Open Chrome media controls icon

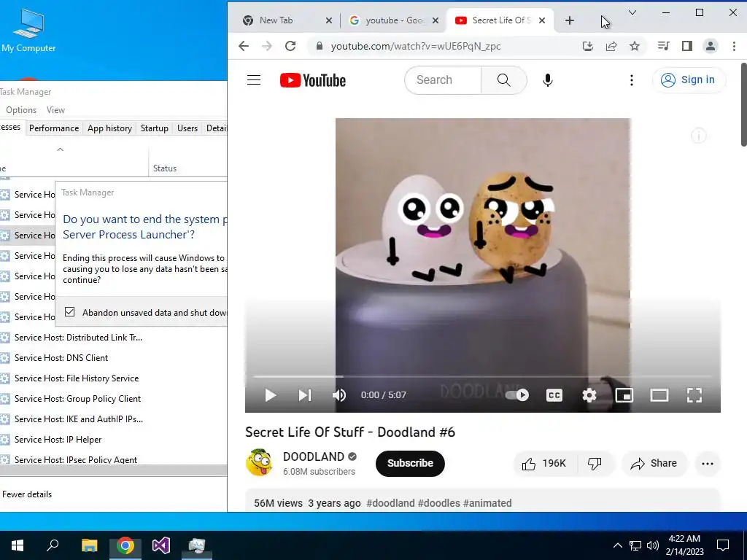pyautogui.click(x=663, y=46)
